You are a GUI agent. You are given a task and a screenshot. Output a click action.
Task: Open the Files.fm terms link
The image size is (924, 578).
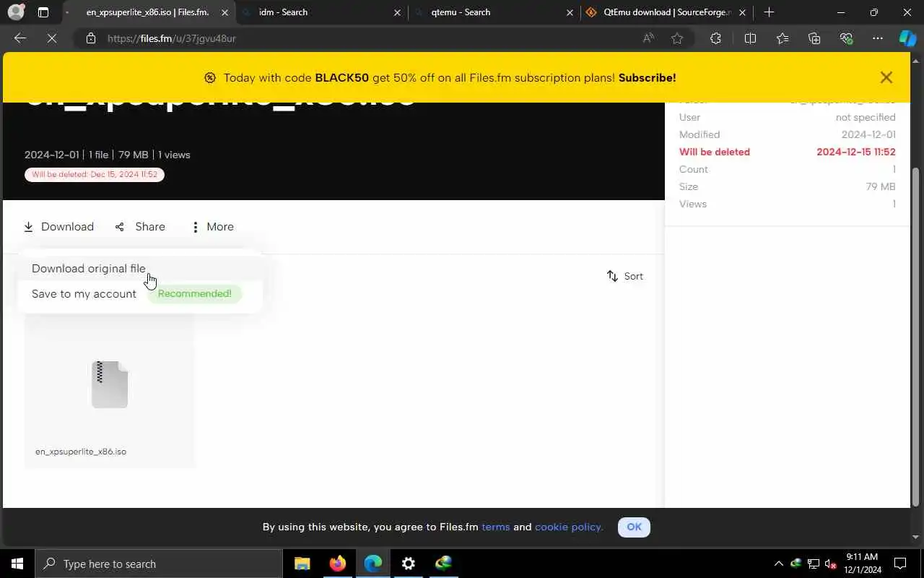(495, 527)
